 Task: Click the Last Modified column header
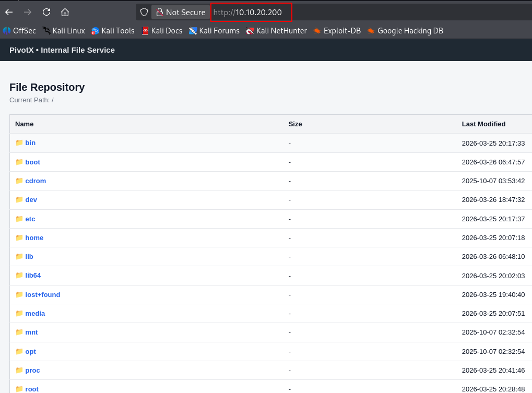pyautogui.click(x=483, y=124)
